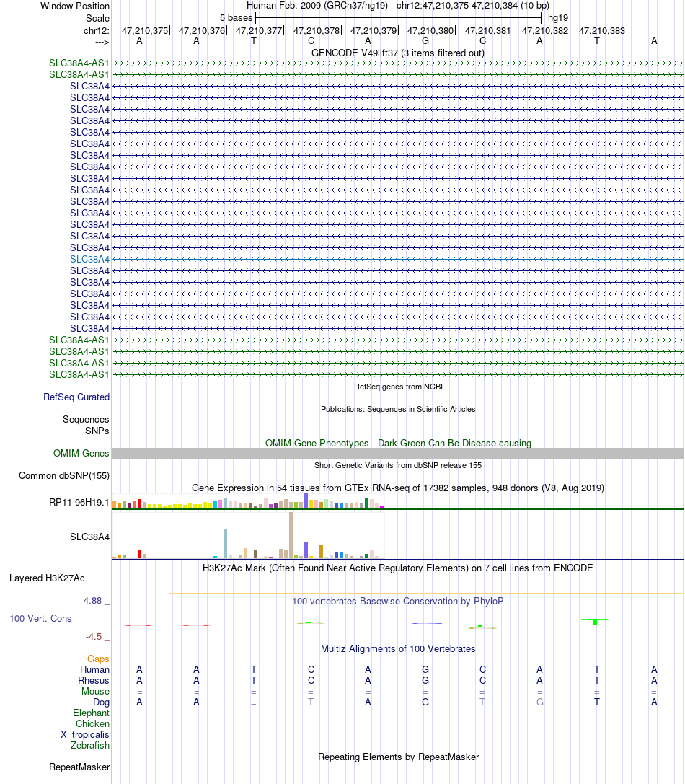Image resolution: width=685 pixels, height=784 pixels.
Task: Click the hg19 label beside the scale bar
Action: point(558,18)
